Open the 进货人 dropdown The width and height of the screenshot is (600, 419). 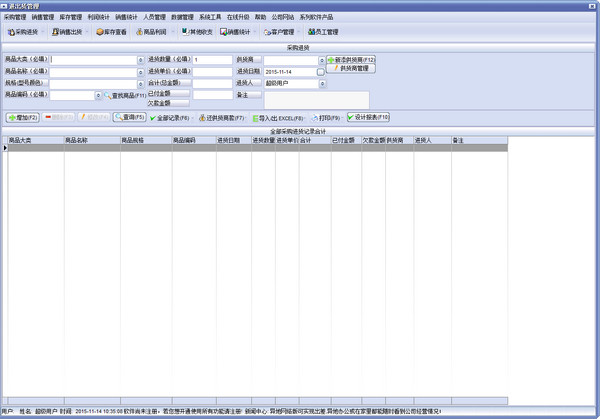click(x=321, y=84)
